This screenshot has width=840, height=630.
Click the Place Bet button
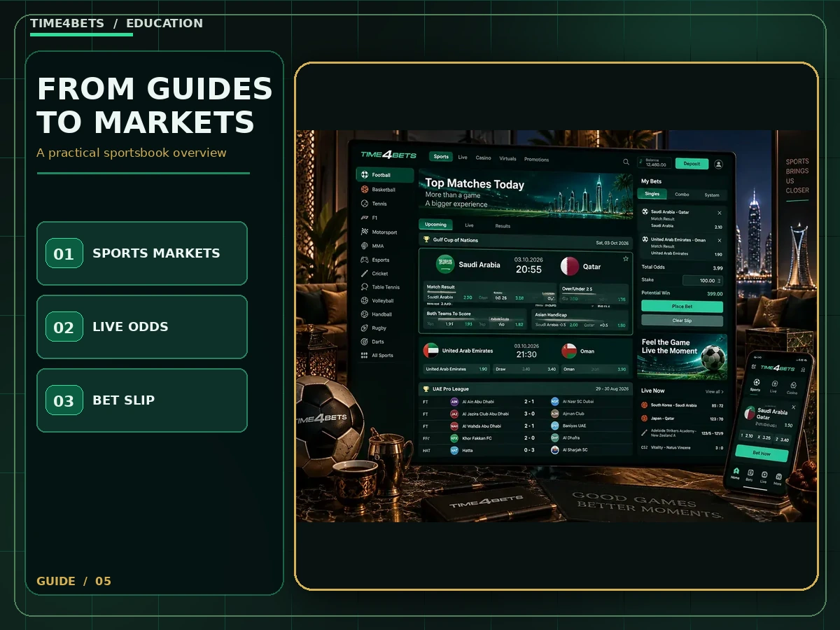tap(682, 307)
